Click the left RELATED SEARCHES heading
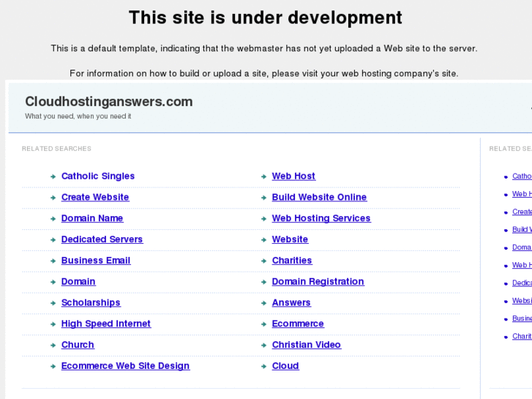 tap(56, 149)
